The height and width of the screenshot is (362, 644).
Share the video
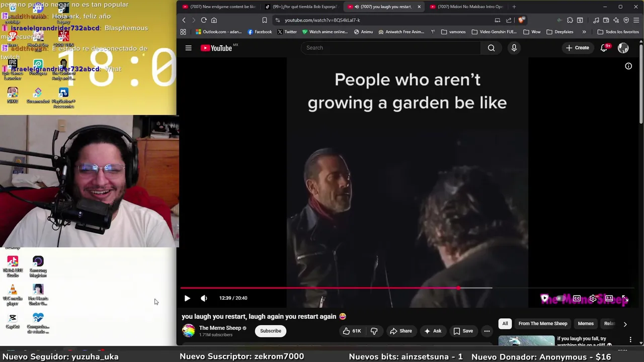[400, 331]
